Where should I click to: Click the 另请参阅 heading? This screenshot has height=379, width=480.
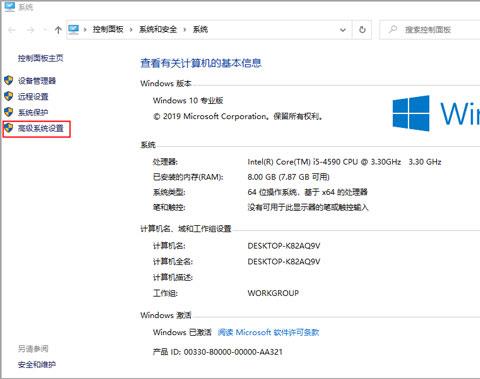tap(33, 349)
